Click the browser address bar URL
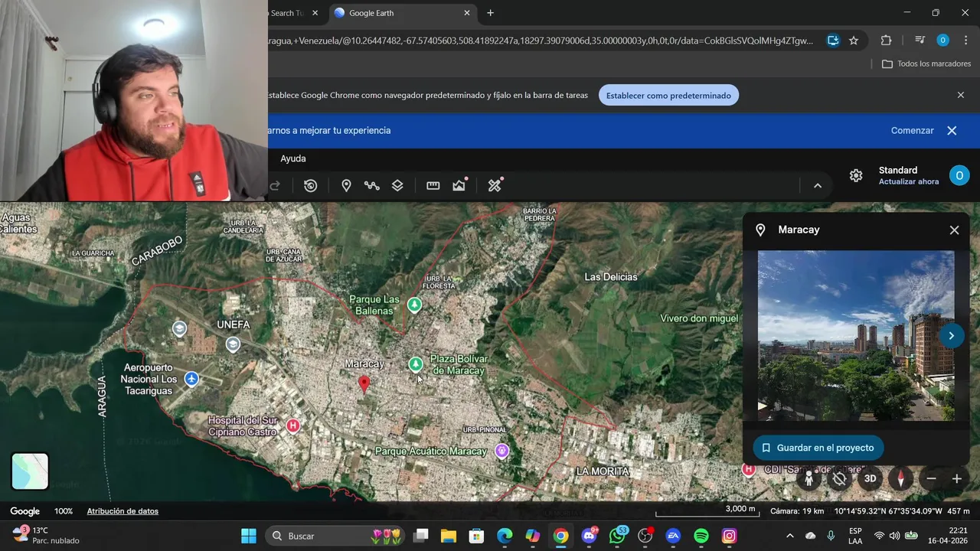Screen dimensions: 980x551 tap(541, 41)
